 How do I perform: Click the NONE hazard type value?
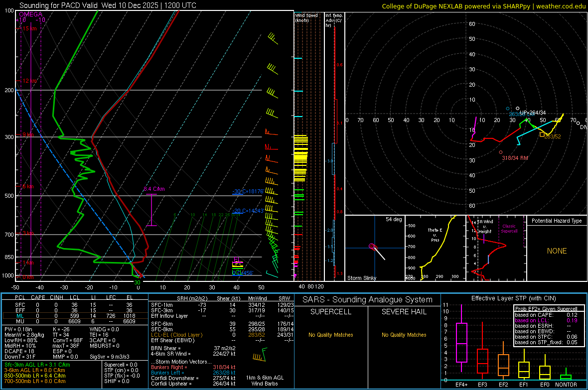click(x=557, y=251)
